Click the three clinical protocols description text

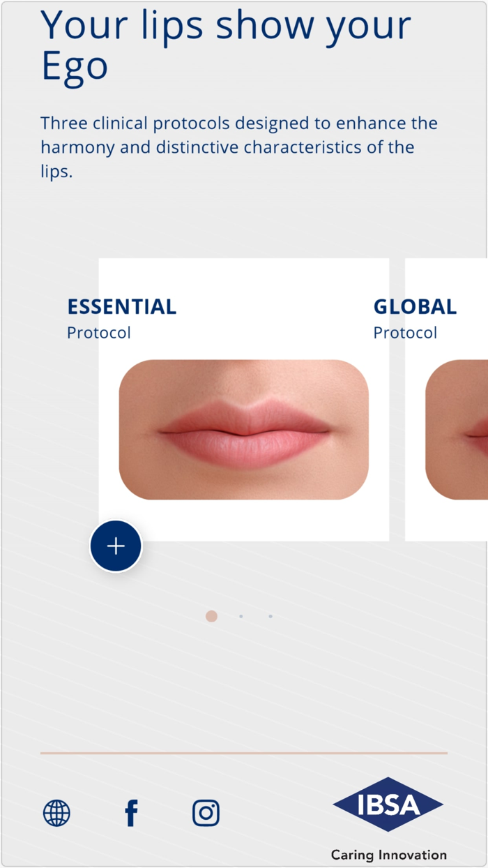(239, 147)
